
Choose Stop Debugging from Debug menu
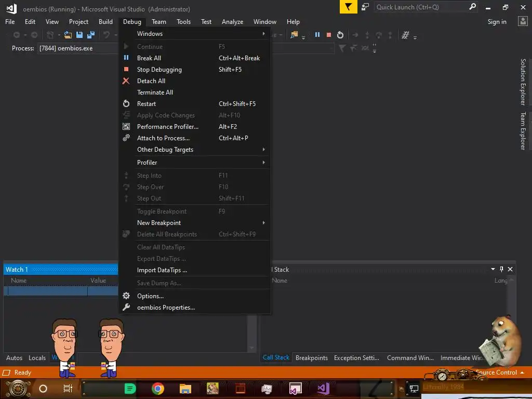pos(195,70)
